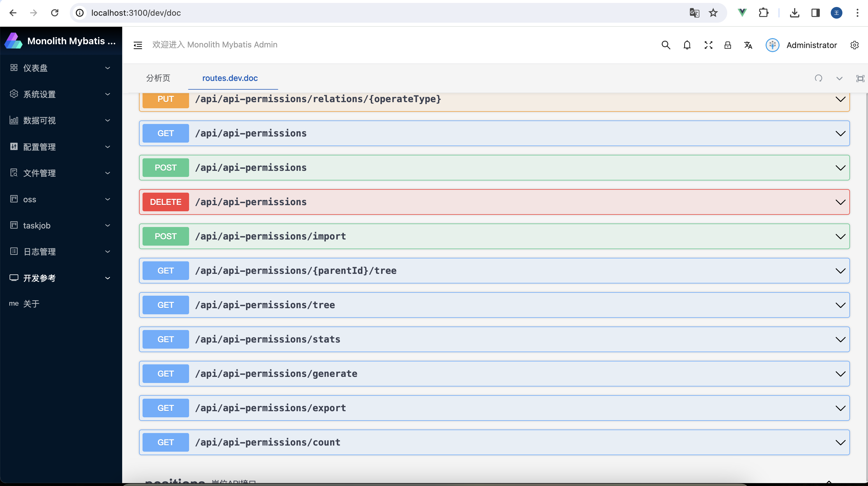Viewport: 868px width, 486px height.
Task: Open the notifications bell icon
Action: tap(687, 45)
